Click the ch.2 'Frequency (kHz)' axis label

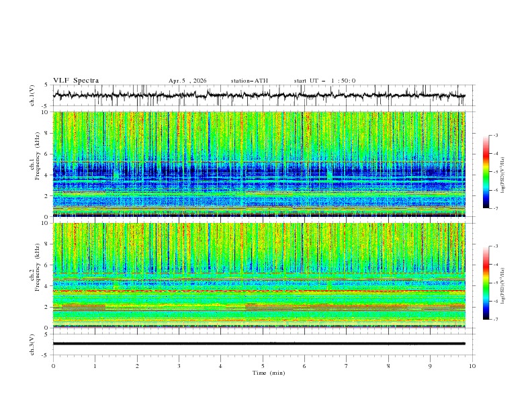click(x=38, y=267)
